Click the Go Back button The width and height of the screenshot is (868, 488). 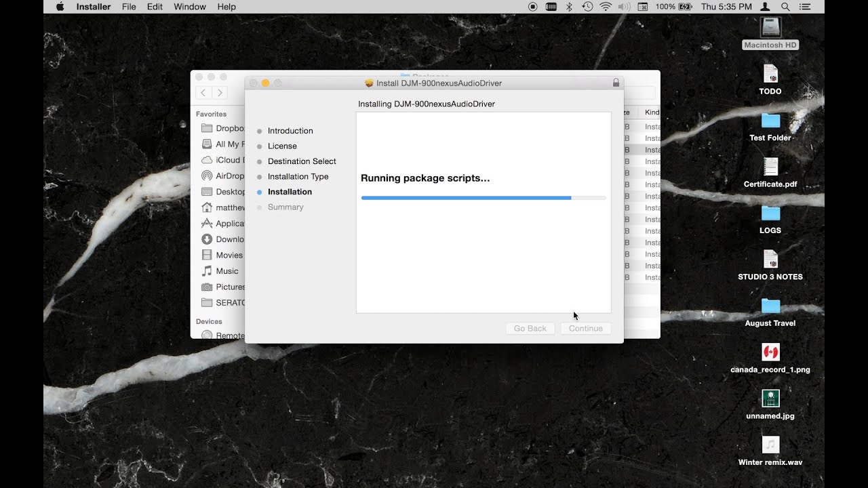tap(530, 328)
